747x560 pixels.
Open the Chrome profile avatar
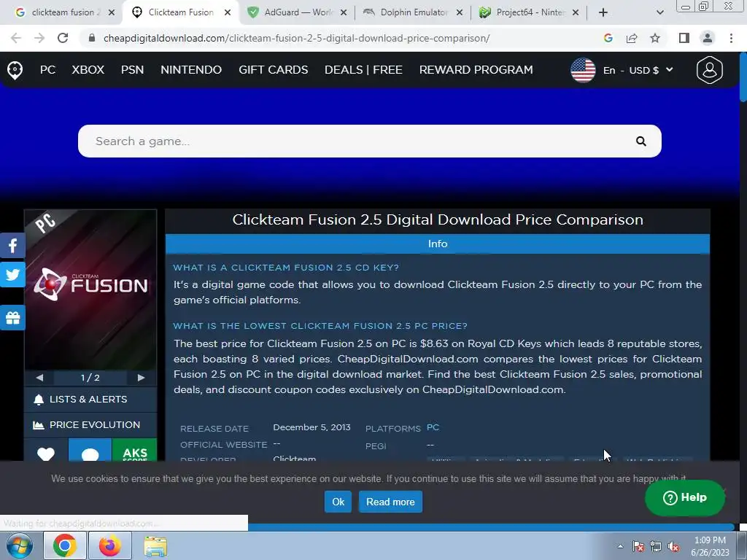click(x=708, y=38)
